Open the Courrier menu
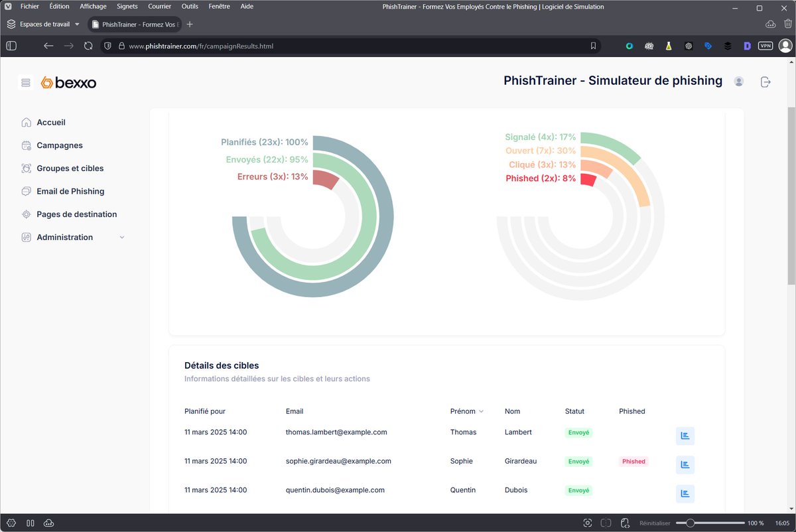Screen dimensions: 796x532 click(159, 6)
